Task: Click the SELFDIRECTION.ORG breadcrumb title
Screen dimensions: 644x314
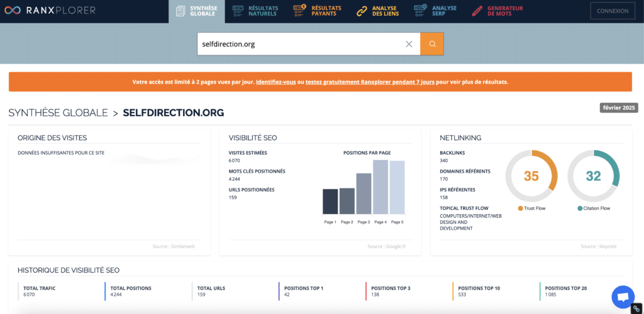Action: pyautogui.click(x=174, y=113)
